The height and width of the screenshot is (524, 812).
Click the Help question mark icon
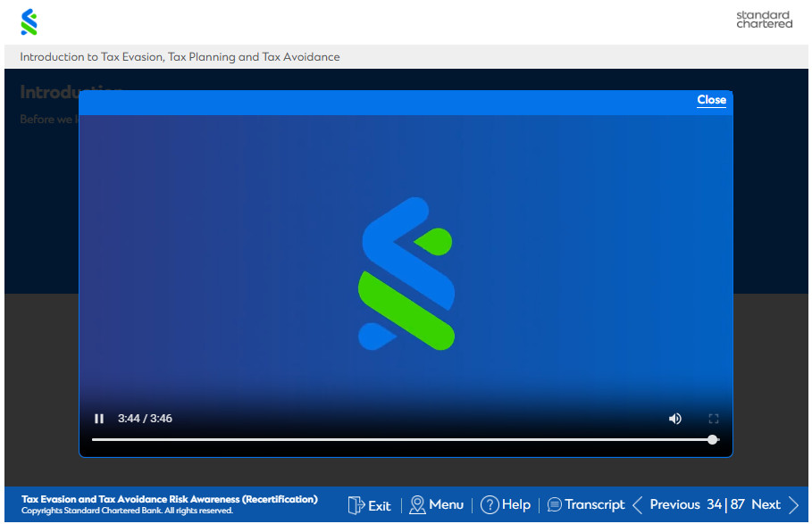[x=490, y=505]
